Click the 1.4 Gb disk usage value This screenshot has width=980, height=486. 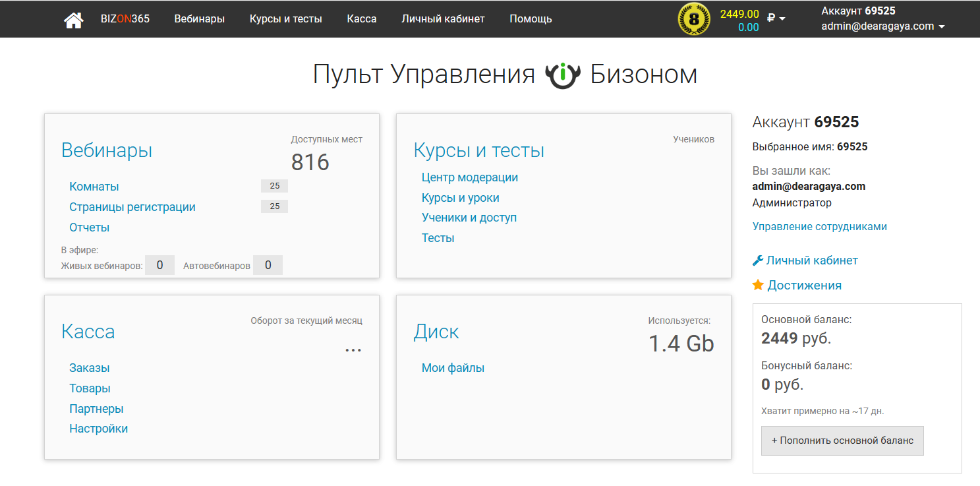pos(682,343)
